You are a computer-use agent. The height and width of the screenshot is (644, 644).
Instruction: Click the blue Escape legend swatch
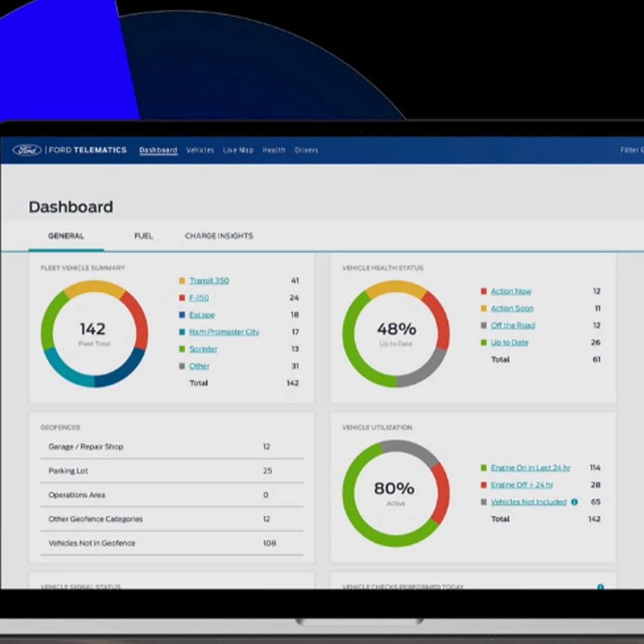tap(182, 315)
